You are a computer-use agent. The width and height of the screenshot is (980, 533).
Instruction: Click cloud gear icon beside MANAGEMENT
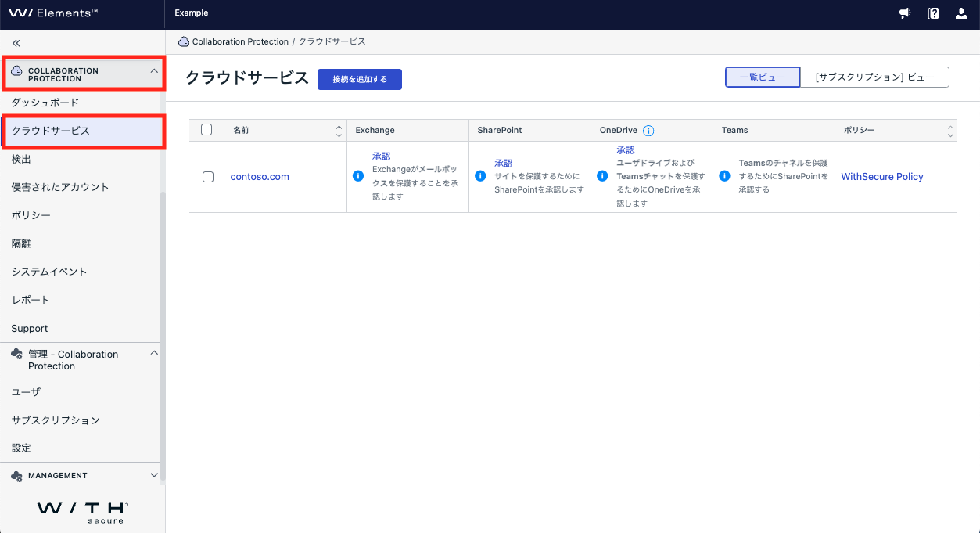16,476
